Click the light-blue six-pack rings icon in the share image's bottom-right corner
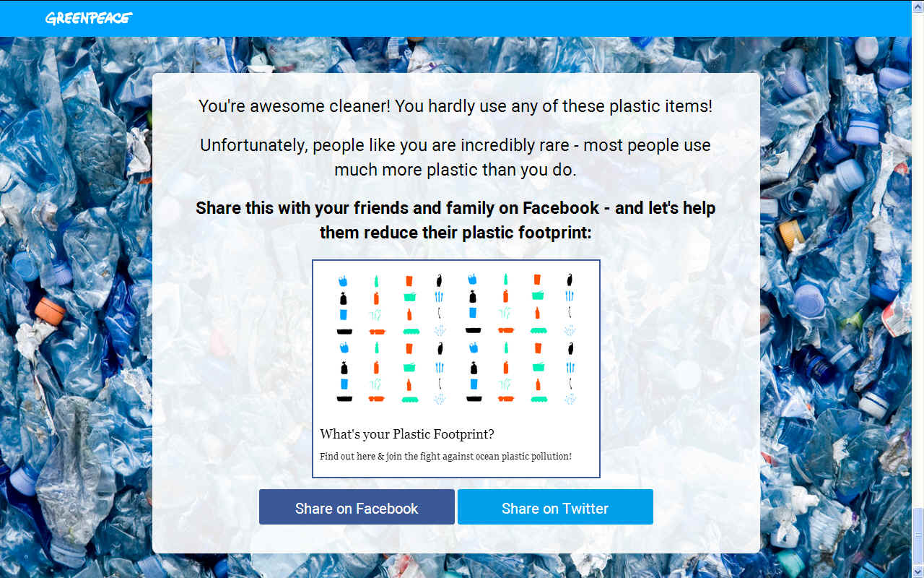This screenshot has width=924, height=578. 570,398
